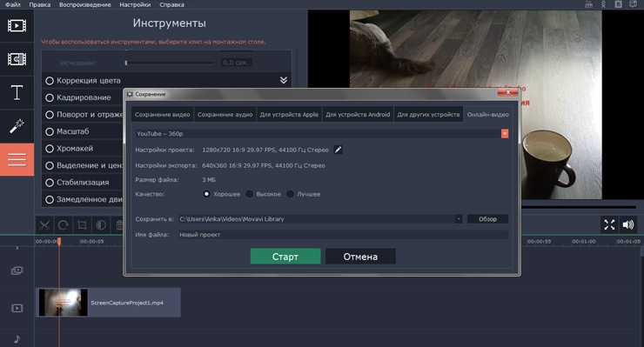
Task: Switch to Онлайн-видео tab
Action: (488, 115)
